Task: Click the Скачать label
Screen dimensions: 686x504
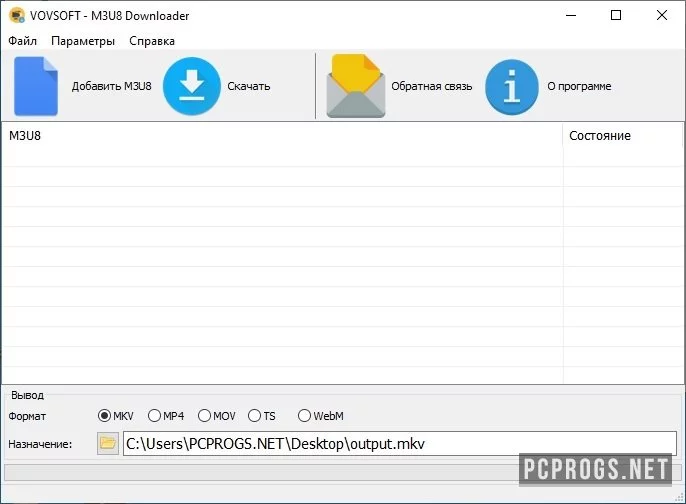Action: pyautogui.click(x=248, y=86)
